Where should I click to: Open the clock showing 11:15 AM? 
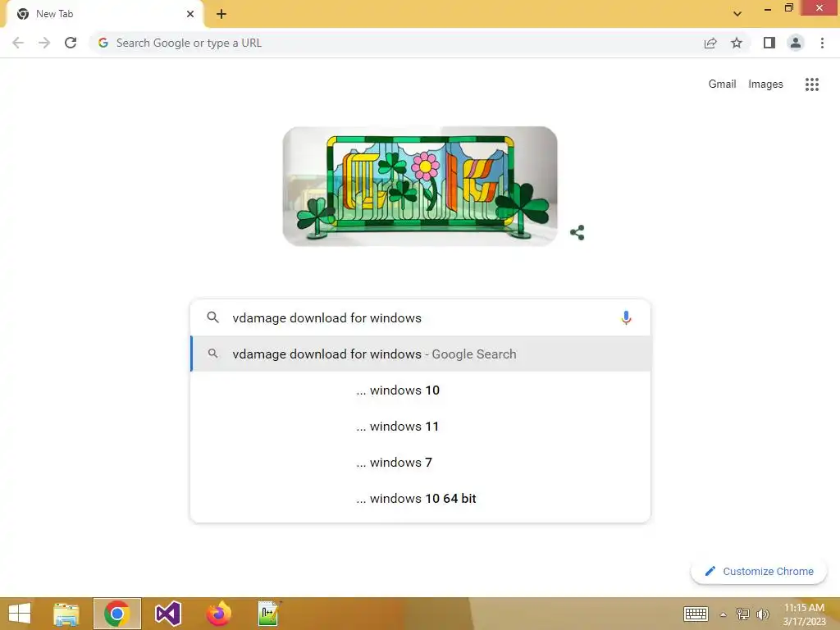[804, 614]
